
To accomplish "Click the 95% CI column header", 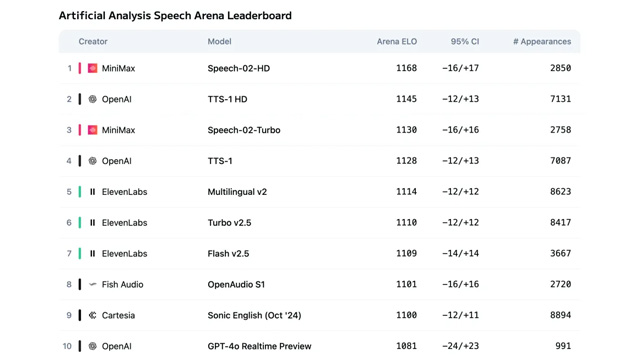I will pos(465,42).
